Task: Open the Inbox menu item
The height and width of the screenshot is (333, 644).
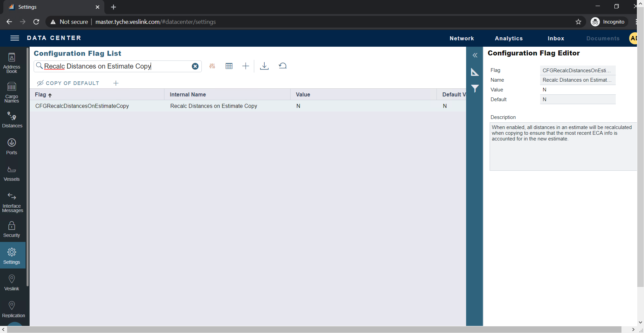Action: pos(556,38)
